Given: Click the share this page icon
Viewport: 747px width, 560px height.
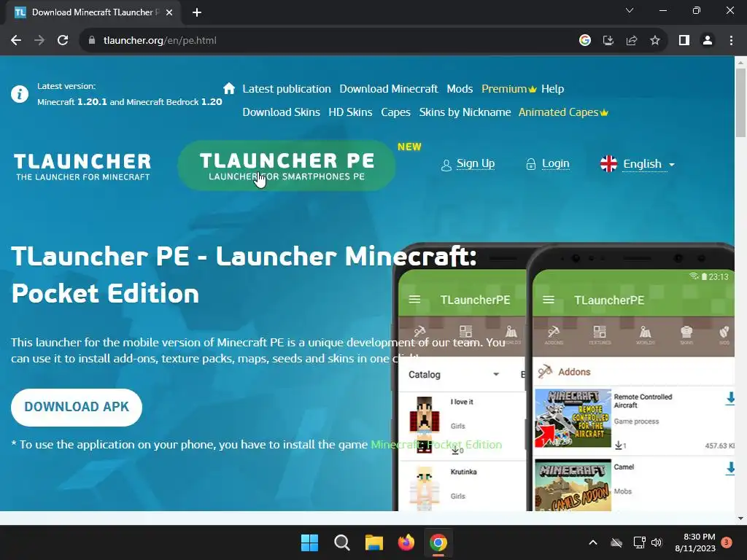Looking at the screenshot, I should coord(632,41).
